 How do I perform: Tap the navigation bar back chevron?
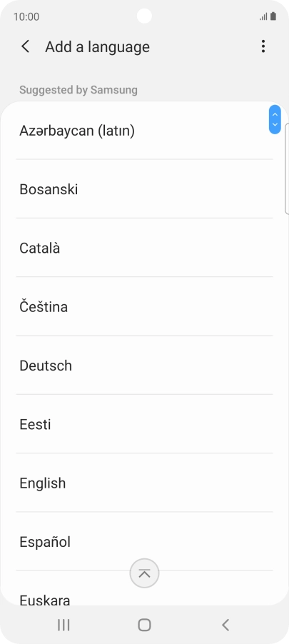pyautogui.click(x=225, y=625)
